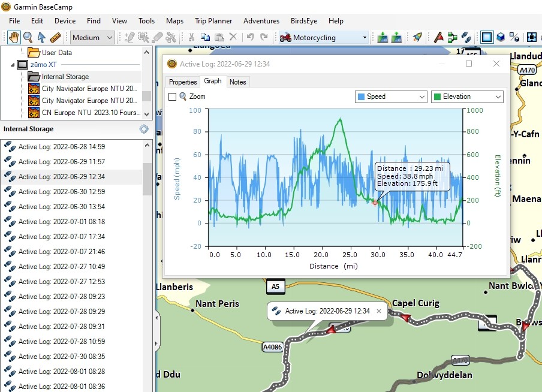Select the arrow Select tool

pyautogui.click(x=41, y=37)
